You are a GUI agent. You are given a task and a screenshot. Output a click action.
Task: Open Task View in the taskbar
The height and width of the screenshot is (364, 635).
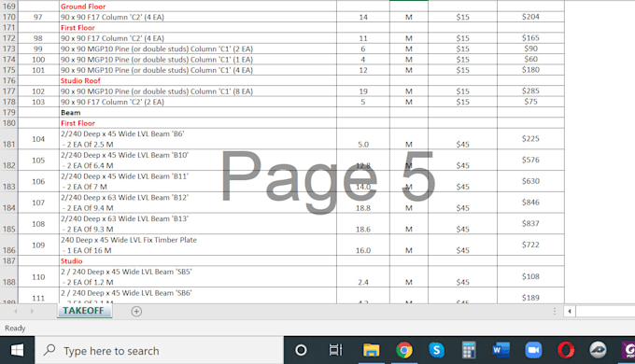(336, 350)
